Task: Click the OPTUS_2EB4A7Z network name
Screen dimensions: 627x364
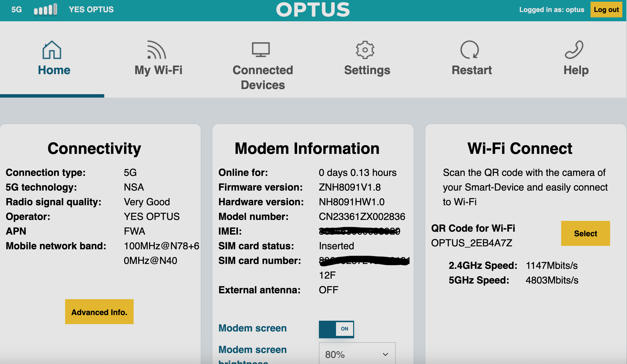Action: coord(472,243)
